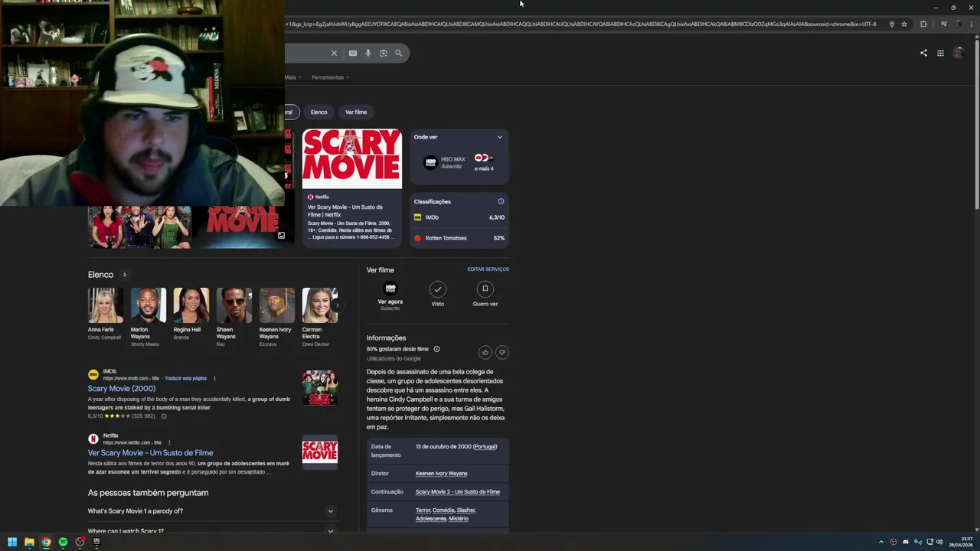980x551 pixels.
Task: Click the magnifying glass search icon
Action: point(398,53)
